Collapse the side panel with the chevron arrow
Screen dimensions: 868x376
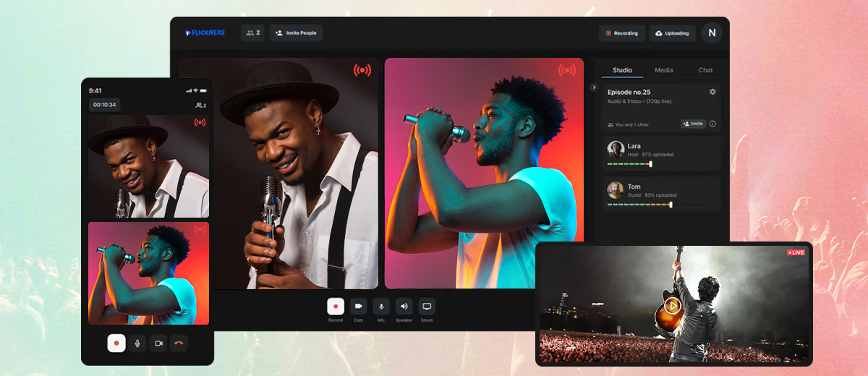click(594, 87)
